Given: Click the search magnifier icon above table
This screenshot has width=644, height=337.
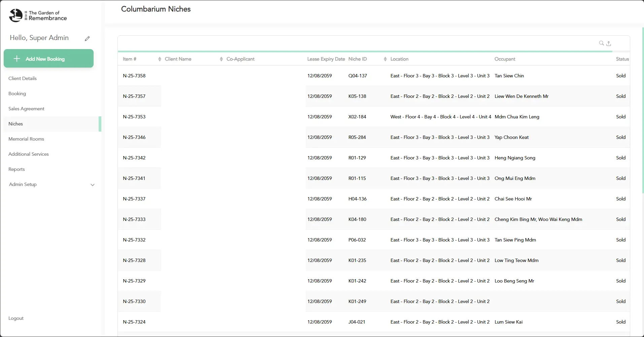Looking at the screenshot, I should [x=601, y=43].
